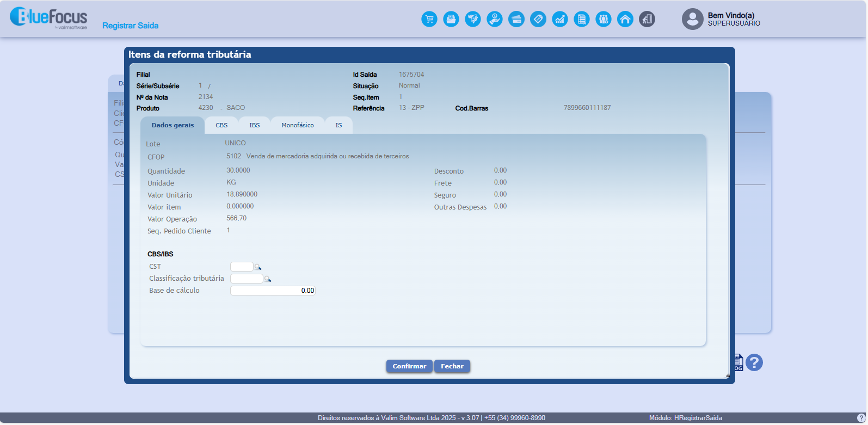Click the CBS/IBS section heading
The width and height of the screenshot is (868, 425).
click(x=161, y=254)
